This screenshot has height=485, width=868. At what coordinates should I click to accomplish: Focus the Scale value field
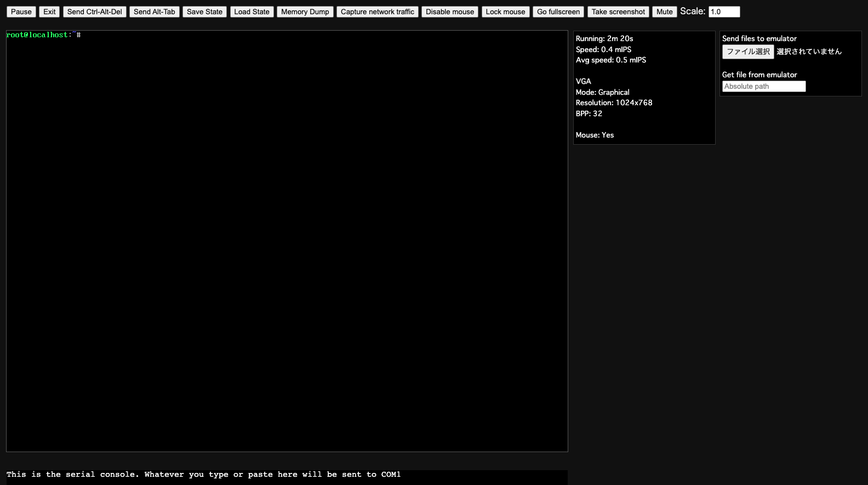(724, 12)
